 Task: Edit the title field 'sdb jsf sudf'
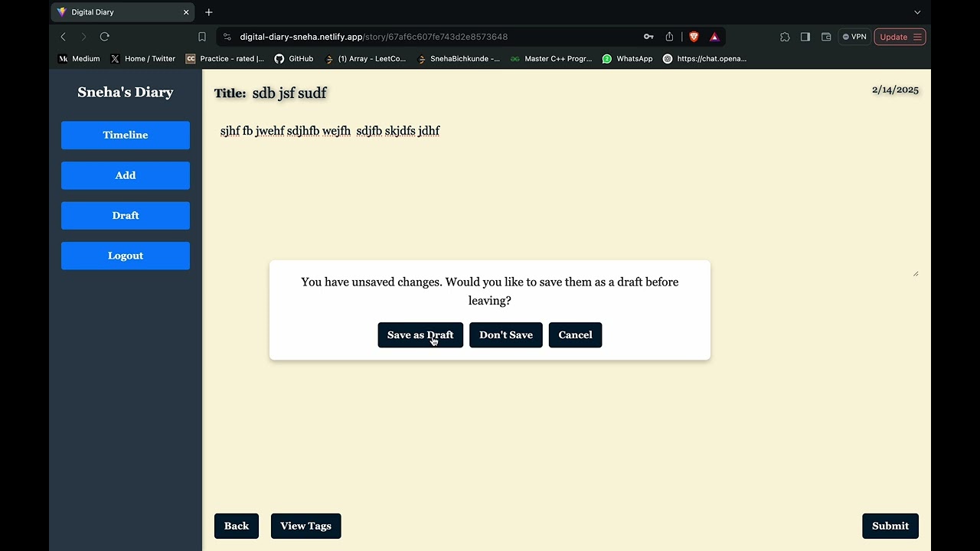pos(289,93)
